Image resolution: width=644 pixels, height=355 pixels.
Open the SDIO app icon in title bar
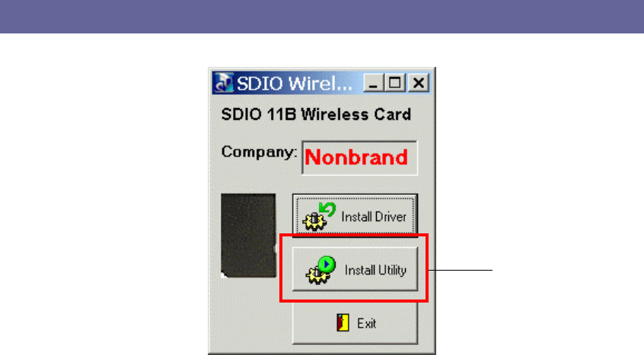(225, 82)
